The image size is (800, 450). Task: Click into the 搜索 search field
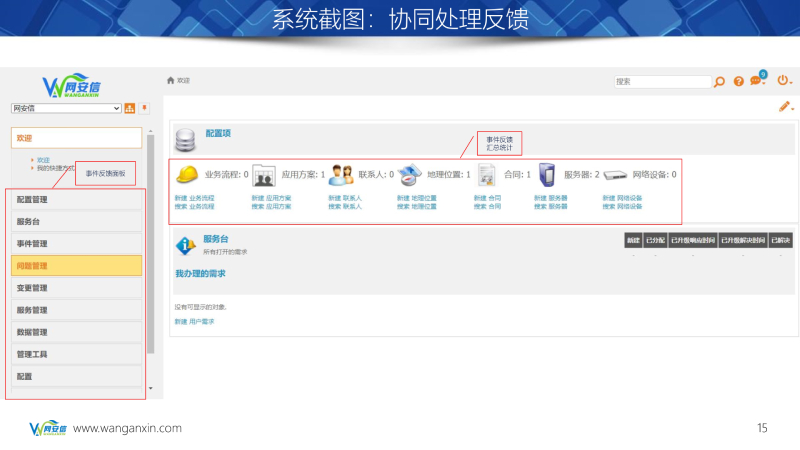point(661,82)
